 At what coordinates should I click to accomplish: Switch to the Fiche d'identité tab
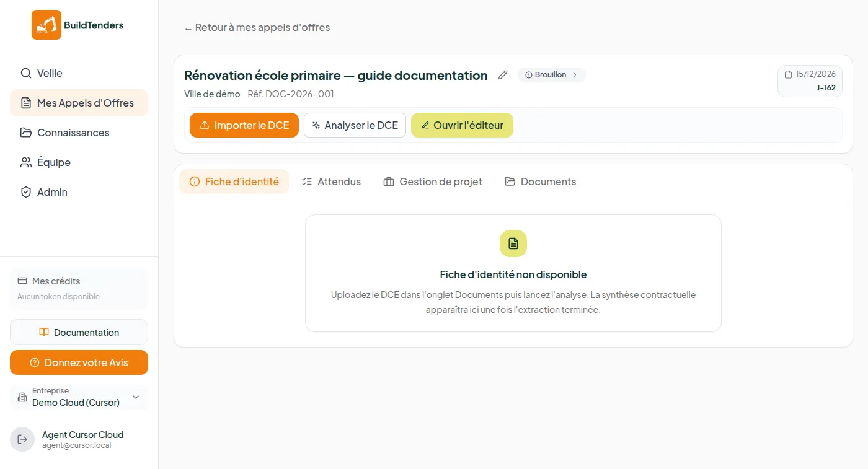click(234, 182)
